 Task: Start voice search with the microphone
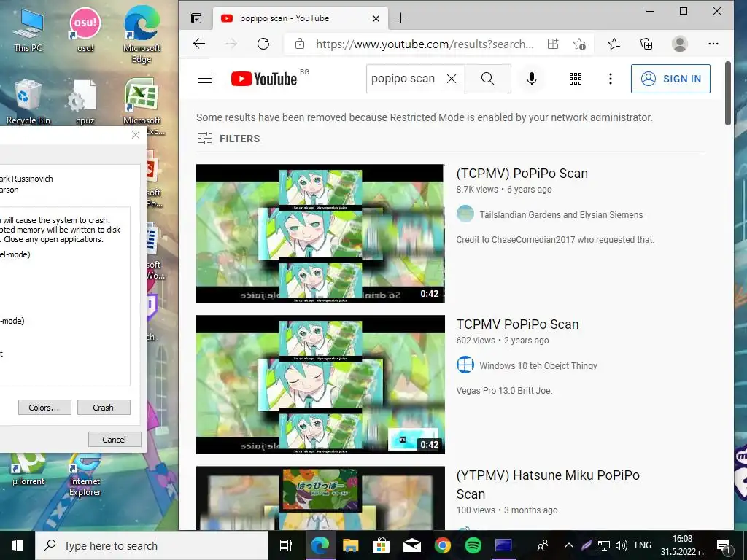[532, 79]
